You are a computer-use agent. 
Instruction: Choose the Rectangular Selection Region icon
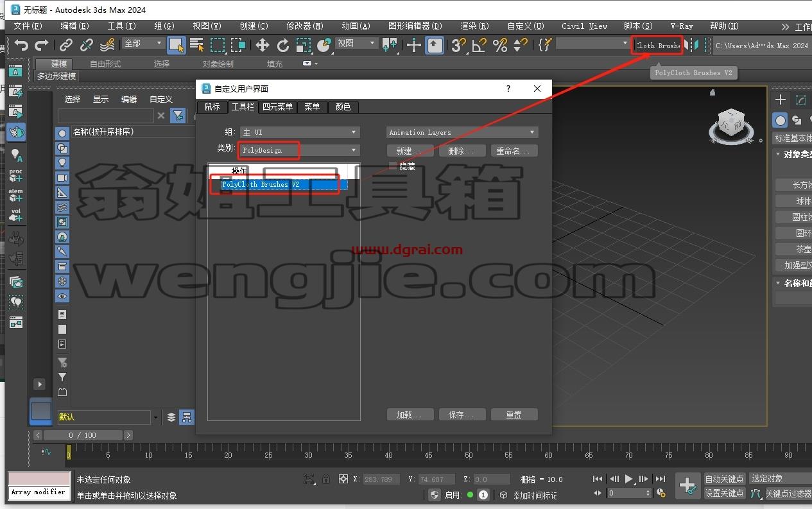(218, 45)
